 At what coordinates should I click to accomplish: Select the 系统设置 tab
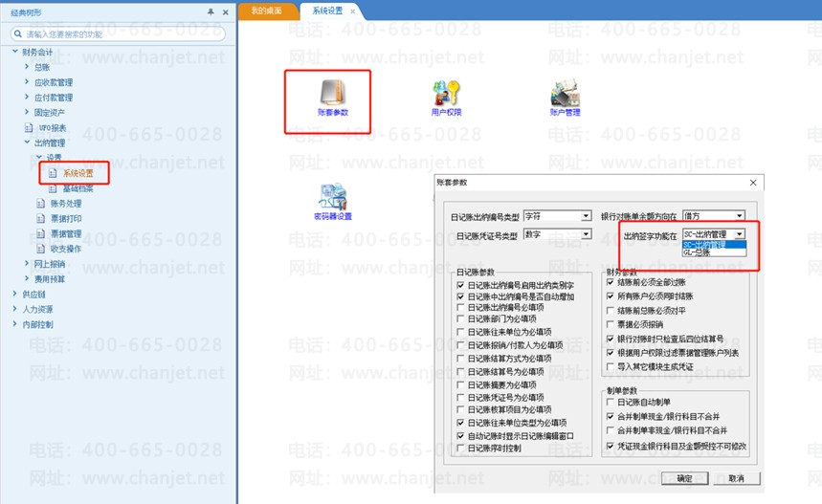coord(327,11)
